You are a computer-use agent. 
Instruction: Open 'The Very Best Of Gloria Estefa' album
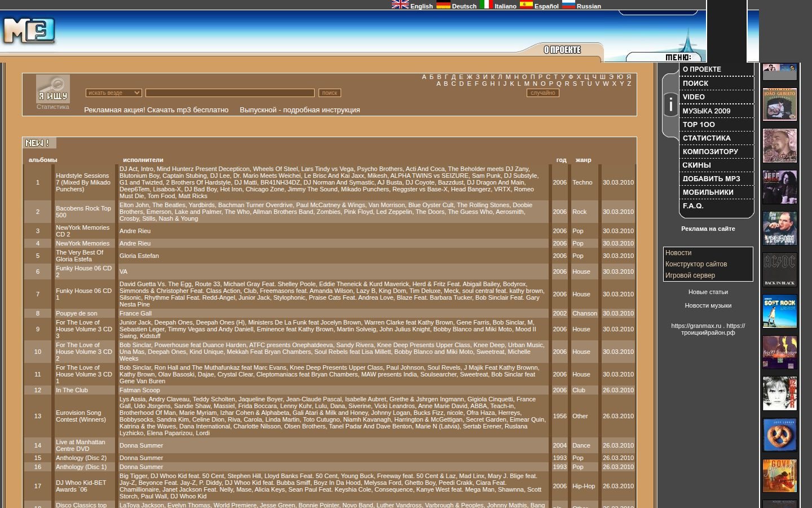[x=80, y=256]
